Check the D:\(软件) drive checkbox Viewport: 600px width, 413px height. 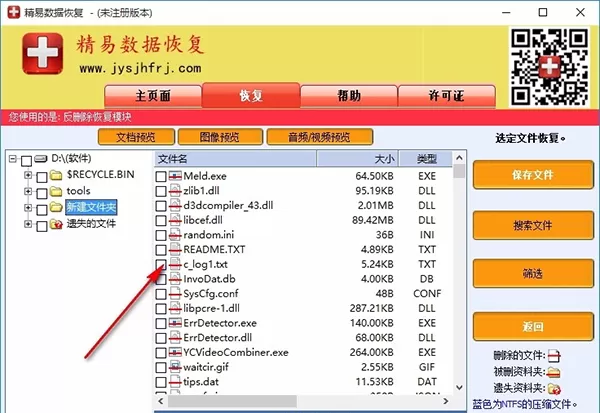(x=26, y=160)
